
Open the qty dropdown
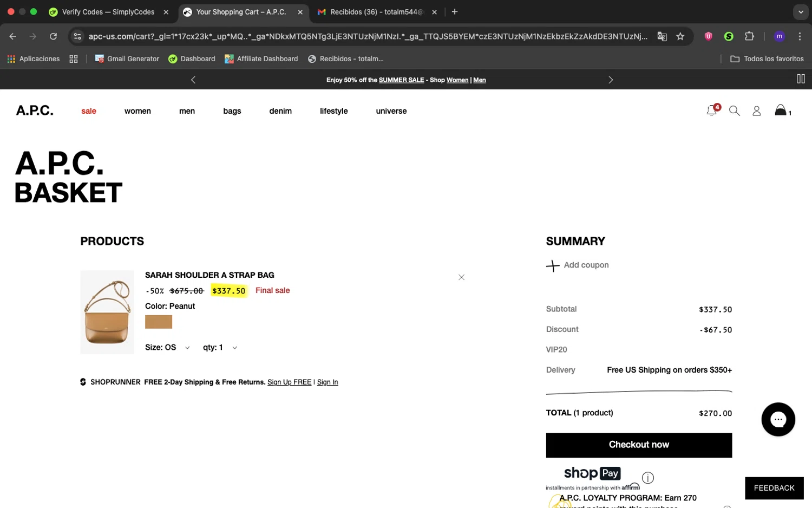click(x=220, y=347)
